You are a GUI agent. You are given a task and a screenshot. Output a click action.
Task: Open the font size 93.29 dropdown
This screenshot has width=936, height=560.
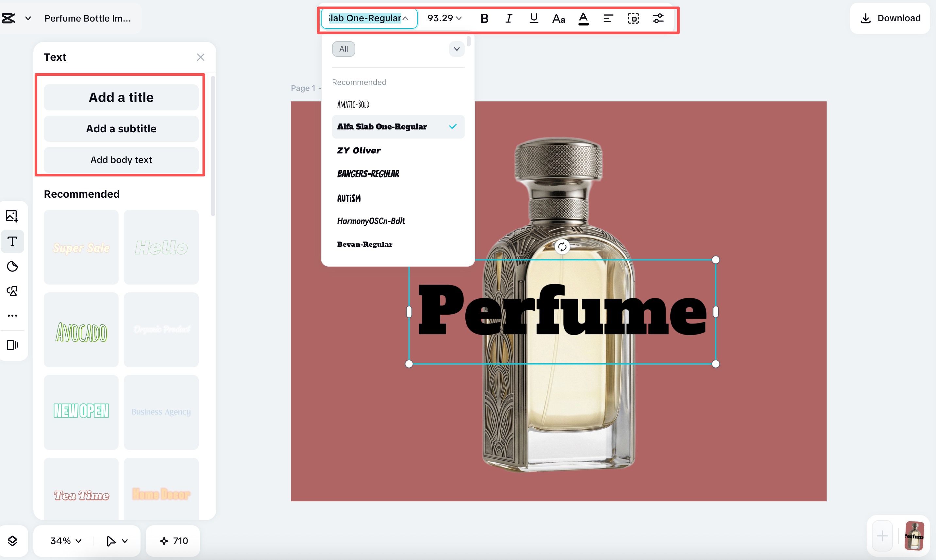click(x=444, y=18)
